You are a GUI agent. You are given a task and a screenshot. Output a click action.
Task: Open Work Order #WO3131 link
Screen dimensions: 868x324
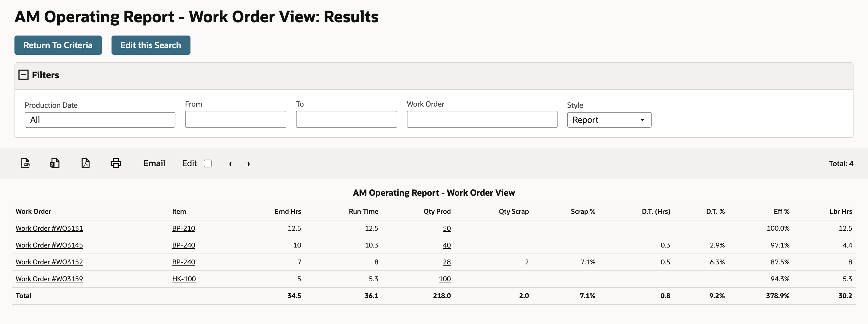pyautogui.click(x=49, y=228)
